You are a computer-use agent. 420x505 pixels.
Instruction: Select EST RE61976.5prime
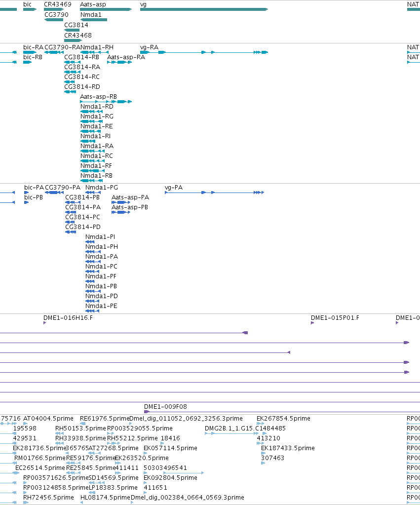[x=82, y=424]
